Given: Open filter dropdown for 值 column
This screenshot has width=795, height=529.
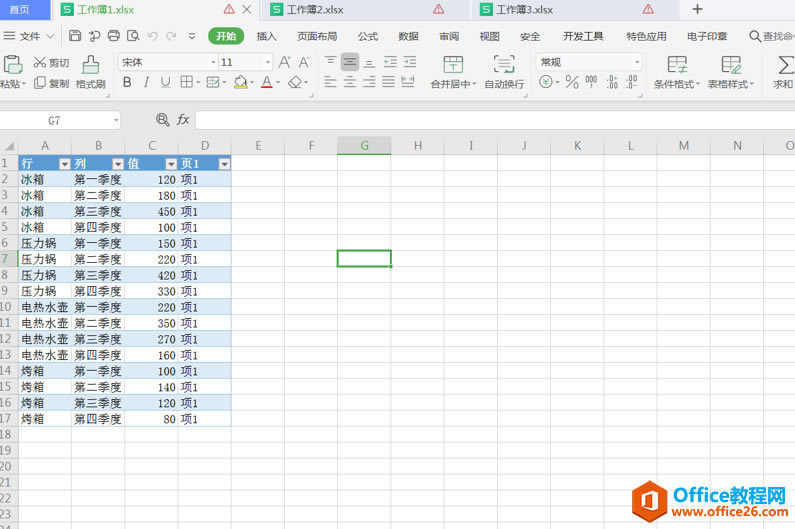Looking at the screenshot, I should pos(171,164).
